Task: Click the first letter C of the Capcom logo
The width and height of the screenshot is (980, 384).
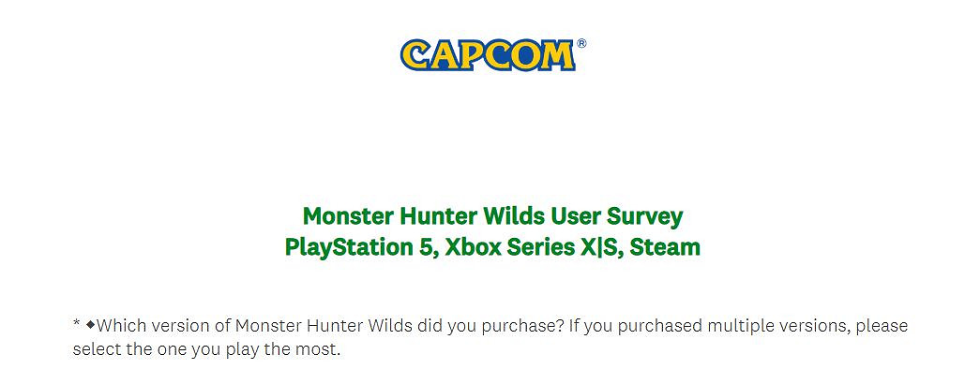Action: (x=415, y=55)
